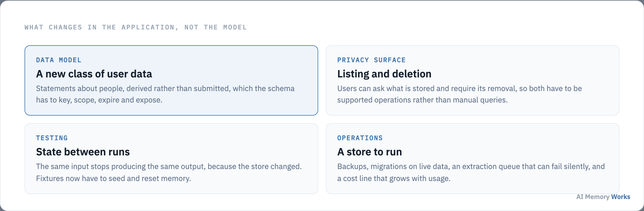Select the 'A new class of user data' card

click(171, 80)
